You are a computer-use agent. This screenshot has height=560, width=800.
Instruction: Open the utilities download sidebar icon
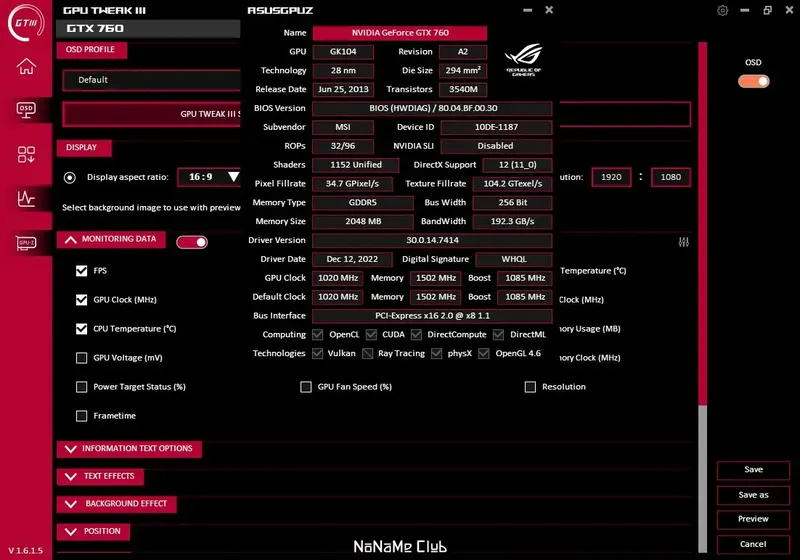point(26,154)
